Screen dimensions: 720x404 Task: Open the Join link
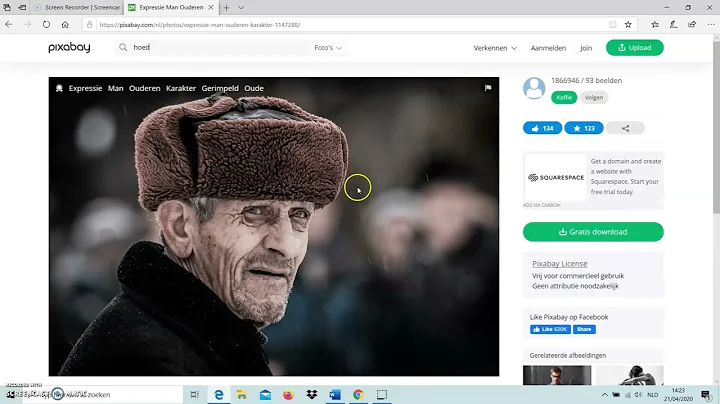[x=586, y=48]
